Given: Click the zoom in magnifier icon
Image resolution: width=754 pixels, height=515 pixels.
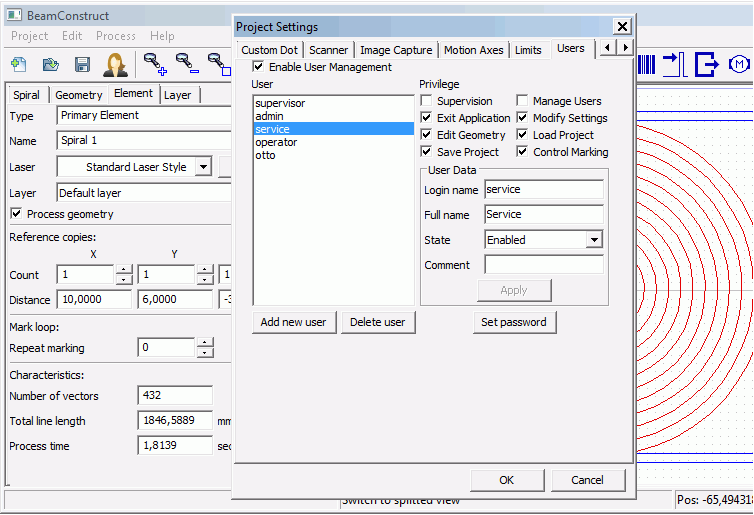Looking at the screenshot, I should pos(155,64).
